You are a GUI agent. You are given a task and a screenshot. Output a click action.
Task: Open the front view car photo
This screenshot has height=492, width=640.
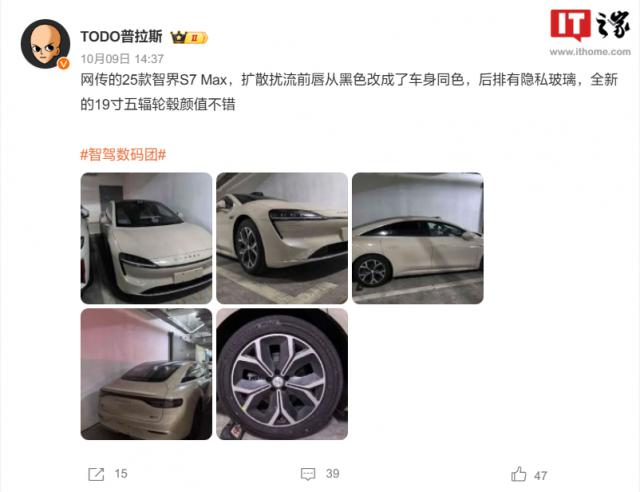(x=147, y=238)
